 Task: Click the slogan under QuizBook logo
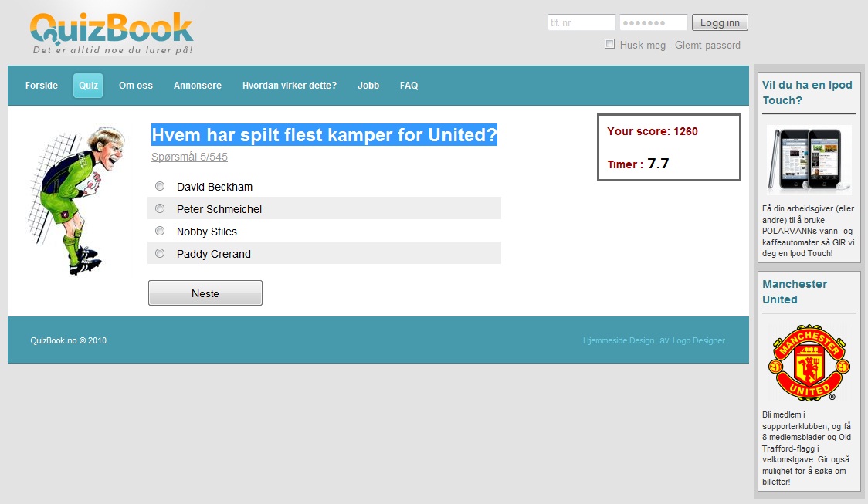click(113, 50)
